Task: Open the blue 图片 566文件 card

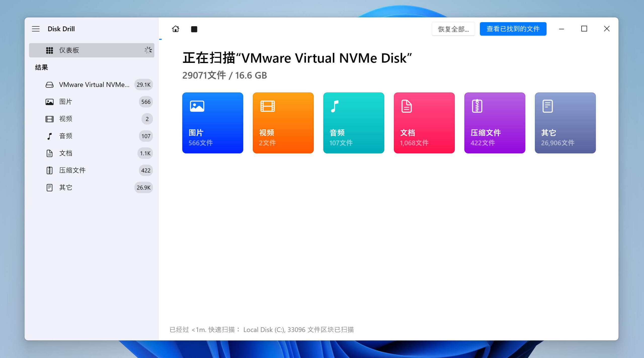Action: [213, 123]
